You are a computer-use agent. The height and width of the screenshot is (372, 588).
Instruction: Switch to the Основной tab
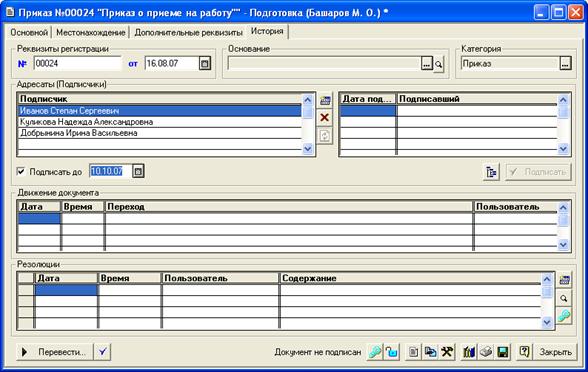pos(29,33)
